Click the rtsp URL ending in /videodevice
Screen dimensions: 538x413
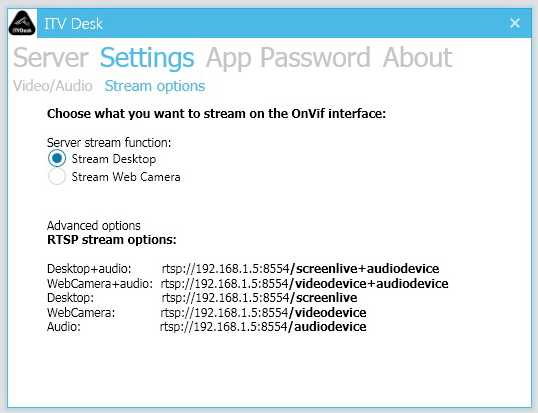(263, 312)
